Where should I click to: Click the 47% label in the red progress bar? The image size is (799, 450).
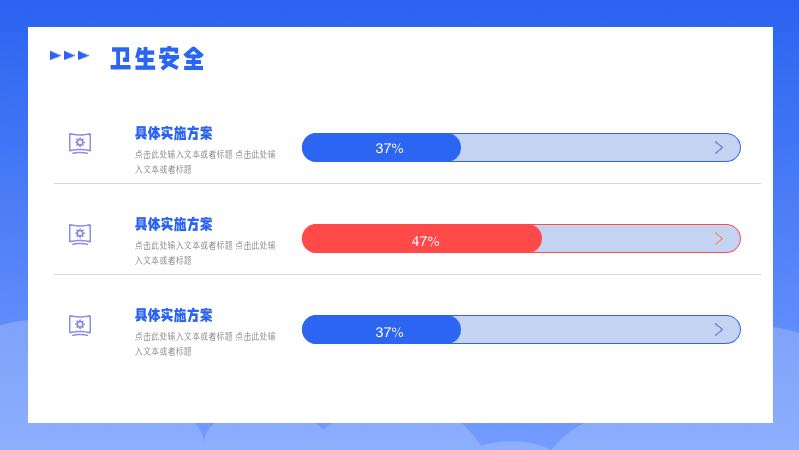coord(425,241)
